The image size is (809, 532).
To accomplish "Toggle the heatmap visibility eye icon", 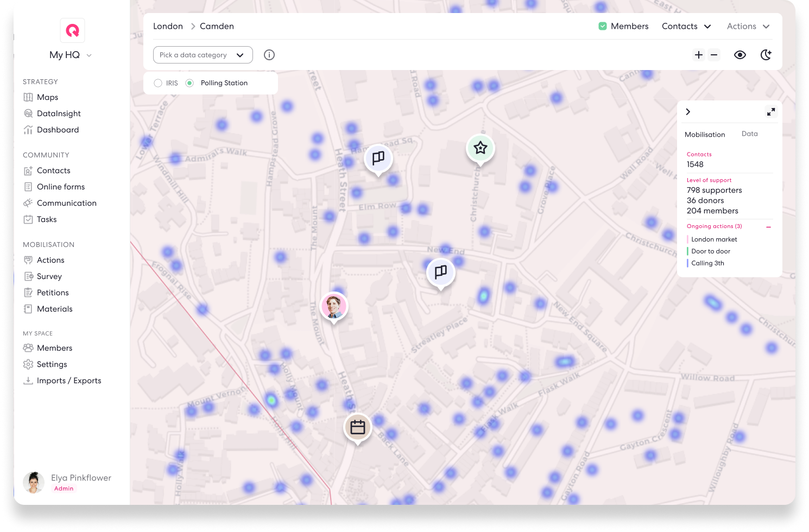I will click(740, 54).
